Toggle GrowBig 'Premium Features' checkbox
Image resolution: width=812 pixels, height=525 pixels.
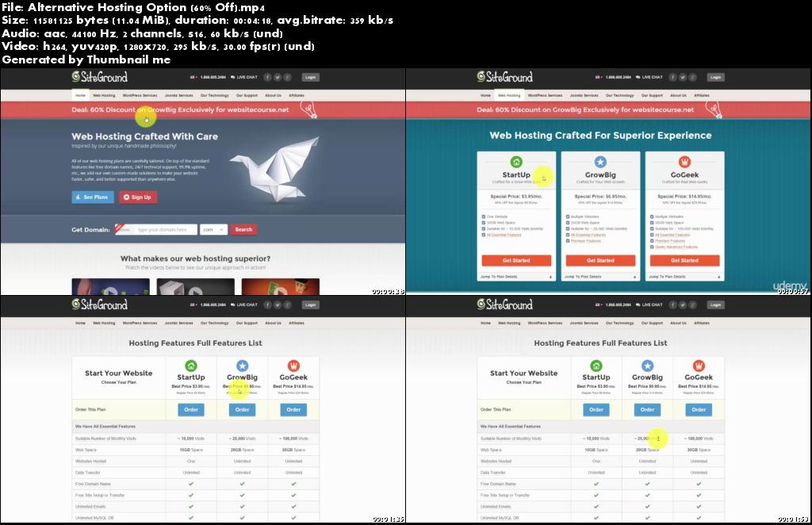pos(568,241)
